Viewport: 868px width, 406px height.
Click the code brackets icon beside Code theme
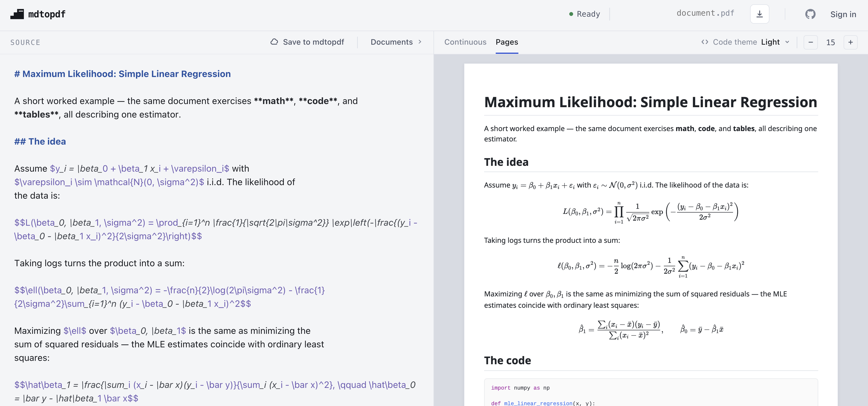[x=705, y=42]
